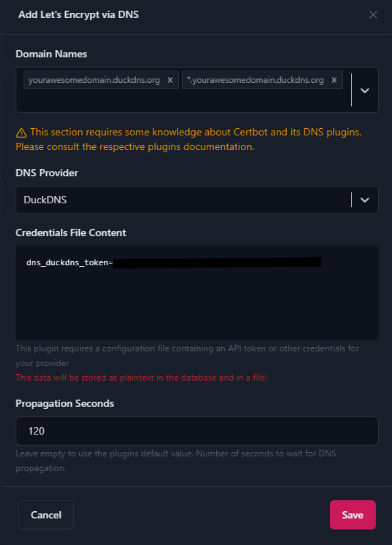Image resolution: width=392 pixels, height=545 pixels.
Task: Click empty space below the domain tags
Action: click(182, 101)
